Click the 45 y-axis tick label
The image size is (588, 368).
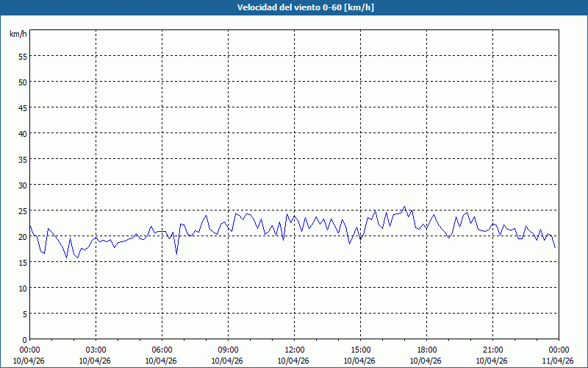click(x=22, y=107)
